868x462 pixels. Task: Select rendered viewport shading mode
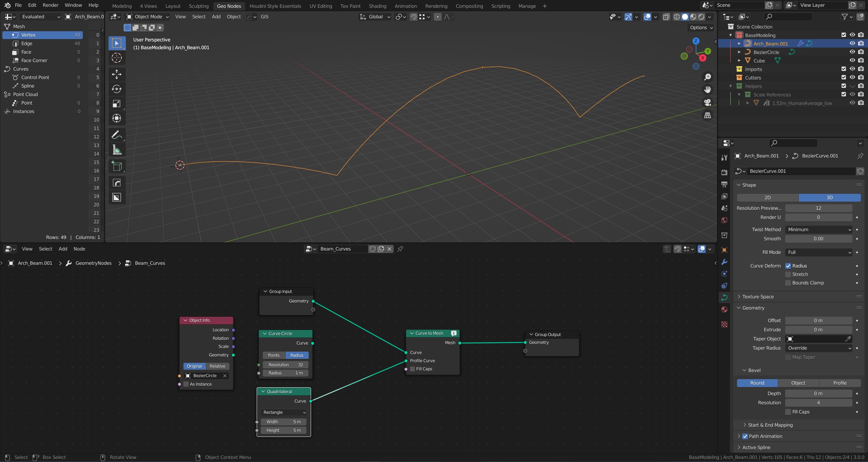pyautogui.click(x=701, y=17)
